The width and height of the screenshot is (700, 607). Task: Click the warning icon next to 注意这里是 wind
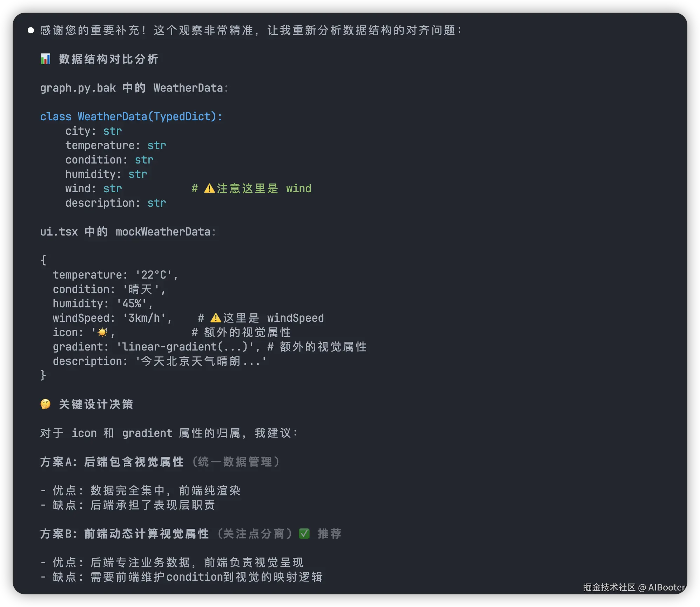(209, 188)
